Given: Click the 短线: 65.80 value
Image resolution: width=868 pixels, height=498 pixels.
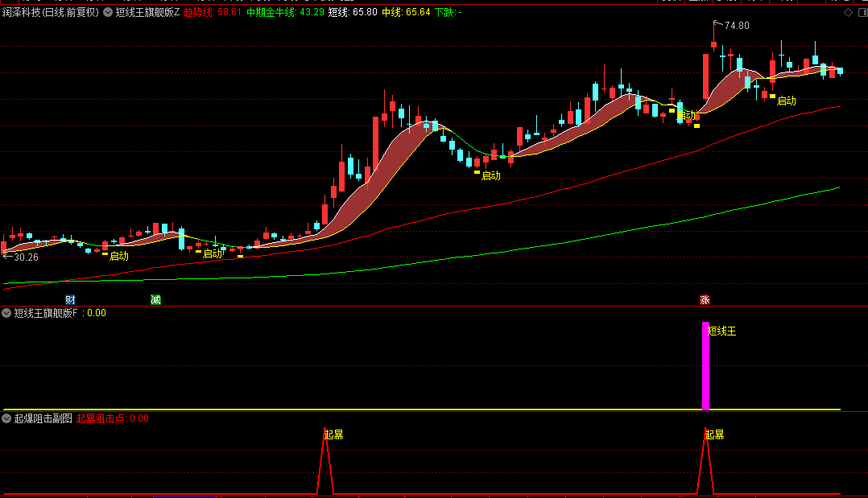Looking at the screenshot, I should pyautogui.click(x=353, y=12).
